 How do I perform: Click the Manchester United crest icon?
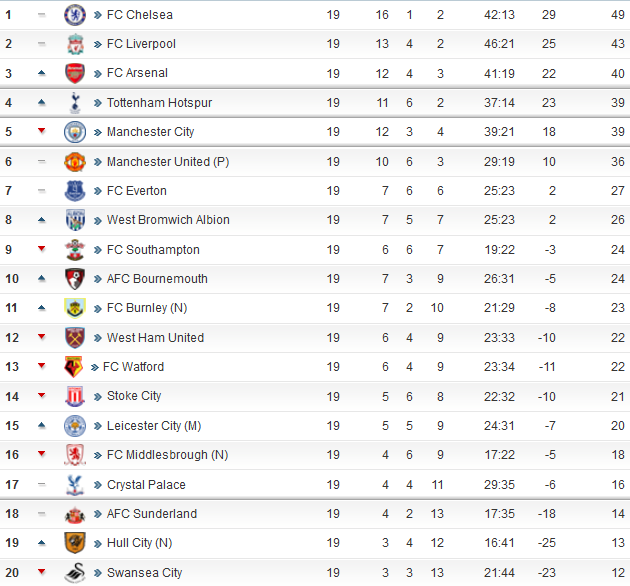pos(75,162)
